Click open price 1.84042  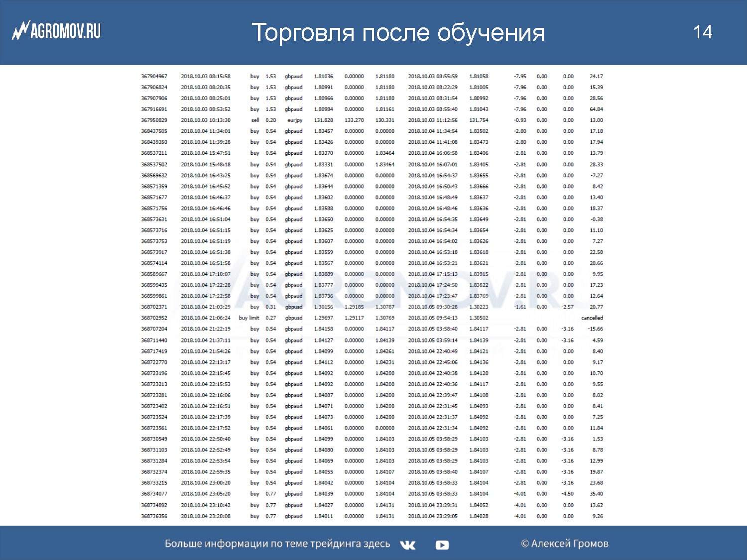(324, 483)
